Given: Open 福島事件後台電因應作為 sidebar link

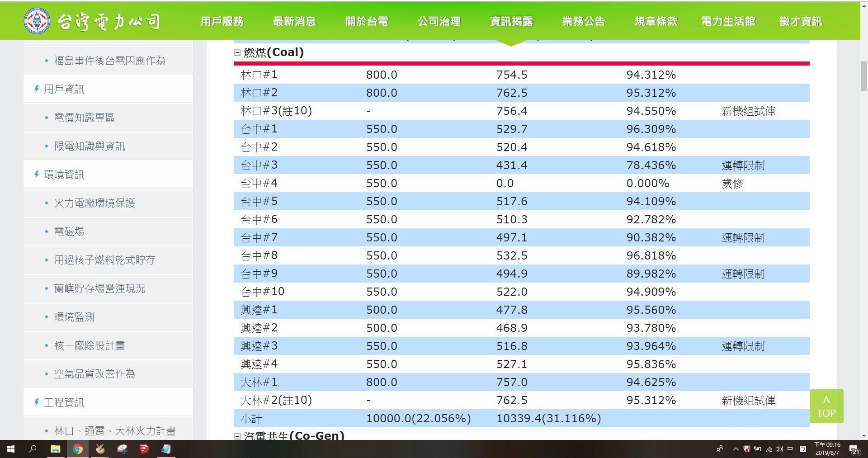Looking at the screenshot, I should [x=110, y=61].
